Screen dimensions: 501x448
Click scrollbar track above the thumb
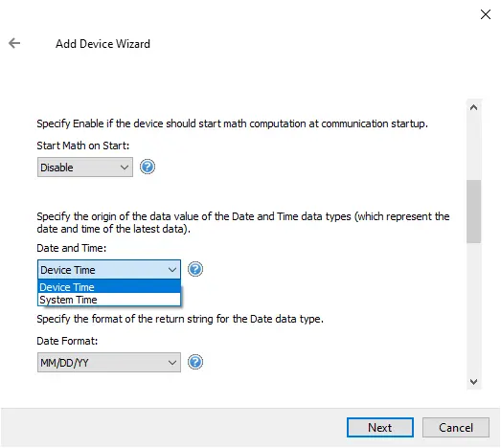[473, 147]
